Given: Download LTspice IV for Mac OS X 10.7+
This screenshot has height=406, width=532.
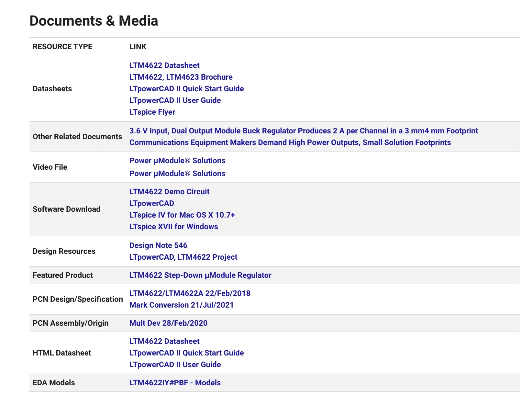Looking at the screenshot, I should (x=182, y=215).
